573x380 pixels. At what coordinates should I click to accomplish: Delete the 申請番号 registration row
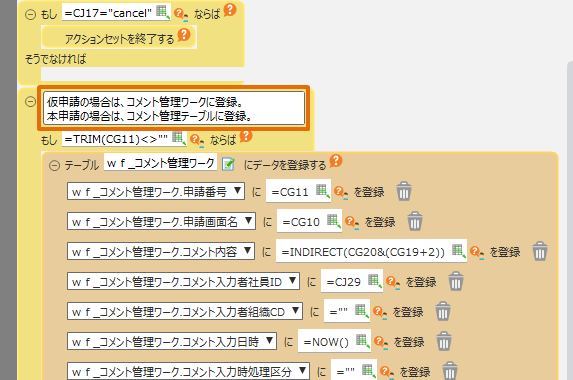point(404,191)
